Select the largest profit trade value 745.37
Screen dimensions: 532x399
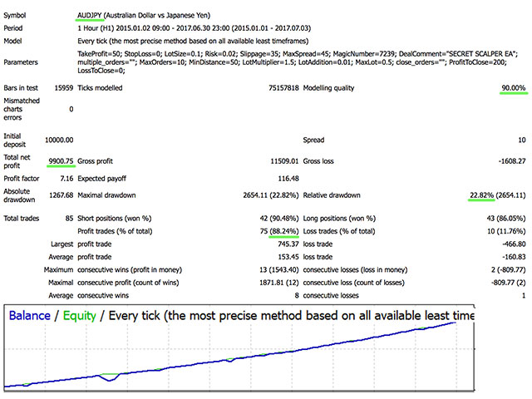[277, 245]
